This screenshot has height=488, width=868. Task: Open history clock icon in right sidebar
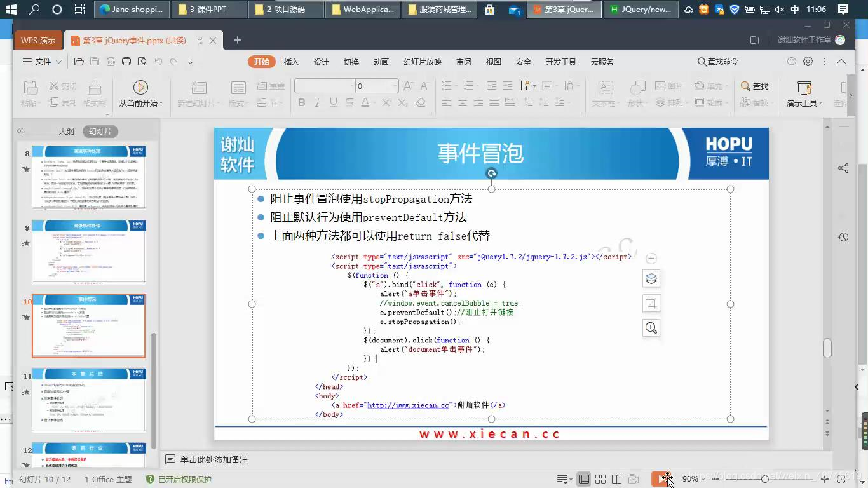tap(843, 237)
